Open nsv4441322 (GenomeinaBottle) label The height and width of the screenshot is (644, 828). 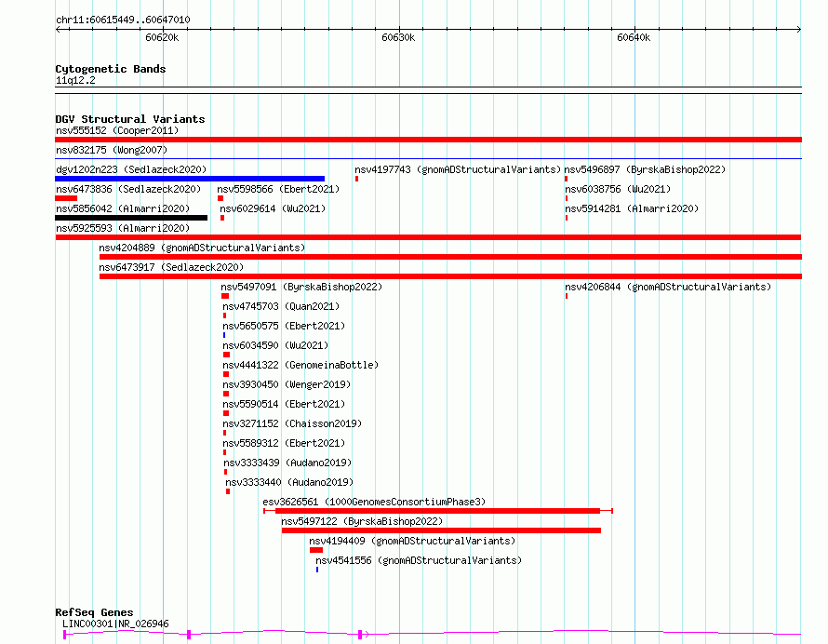pyautogui.click(x=300, y=365)
